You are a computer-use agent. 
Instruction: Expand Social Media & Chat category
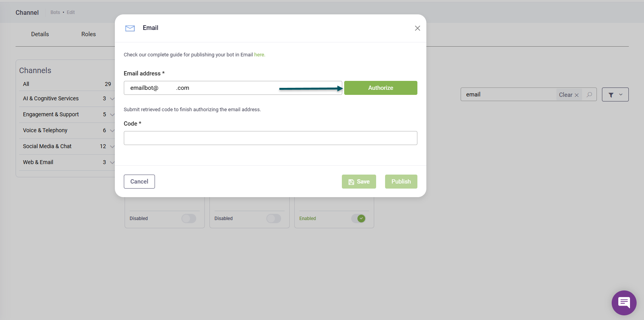(x=112, y=147)
